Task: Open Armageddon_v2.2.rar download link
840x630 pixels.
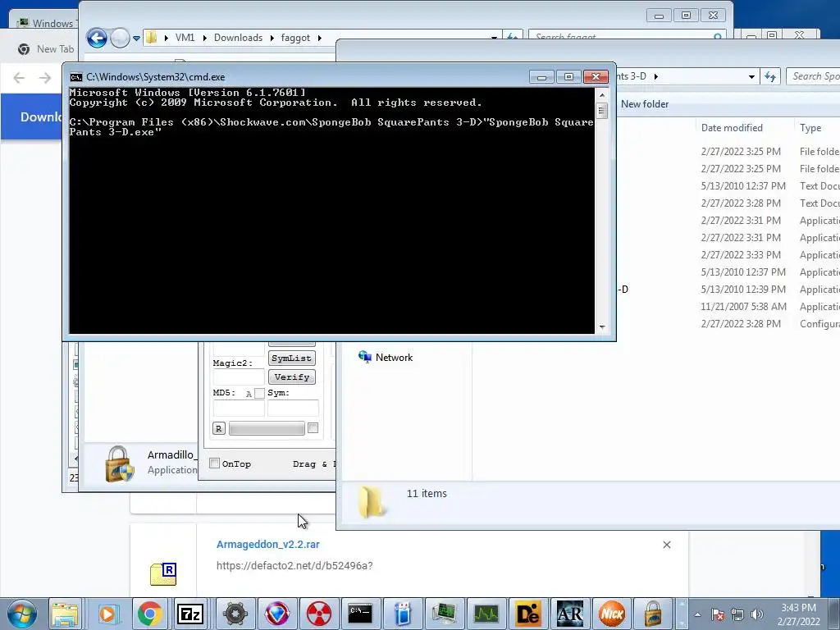Action: 268,545
